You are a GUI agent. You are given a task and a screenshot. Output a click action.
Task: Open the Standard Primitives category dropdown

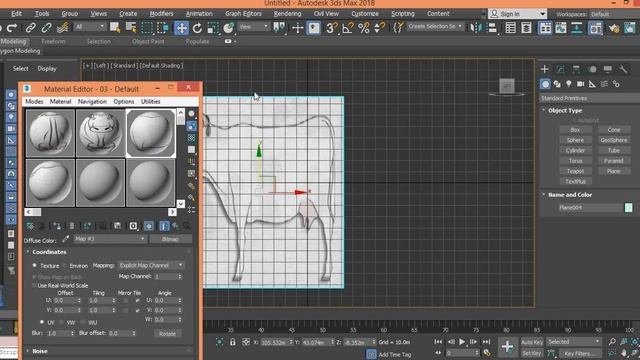point(589,98)
